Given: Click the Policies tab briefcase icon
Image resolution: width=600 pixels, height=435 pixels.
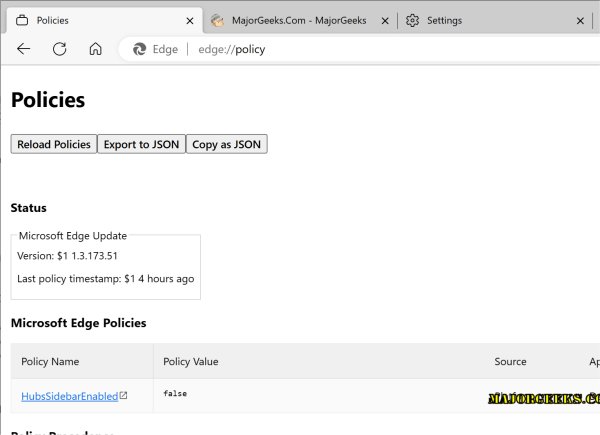Looking at the screenshot, I should point(22,20).
